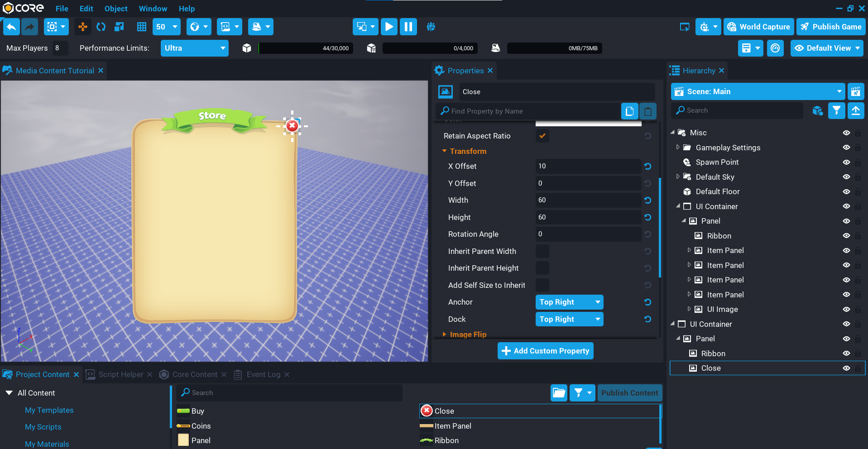Viewport: 868px width, 449px height.
Task: Select the Rotate tool
Action: [101, 27]
